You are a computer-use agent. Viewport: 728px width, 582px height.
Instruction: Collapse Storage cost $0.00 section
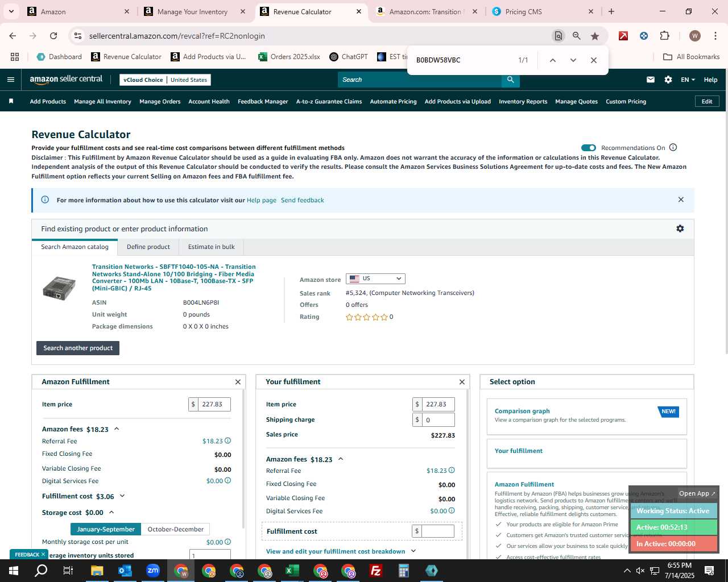(x=111, y=512)
